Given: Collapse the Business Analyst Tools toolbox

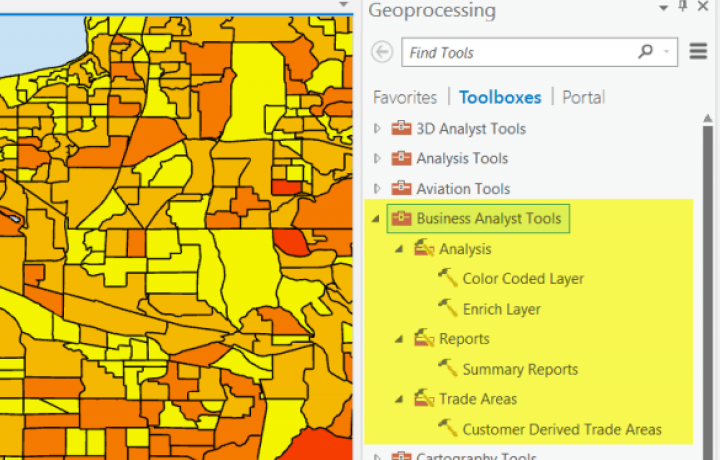Looking at the screenshot, I should click(376, 219).
